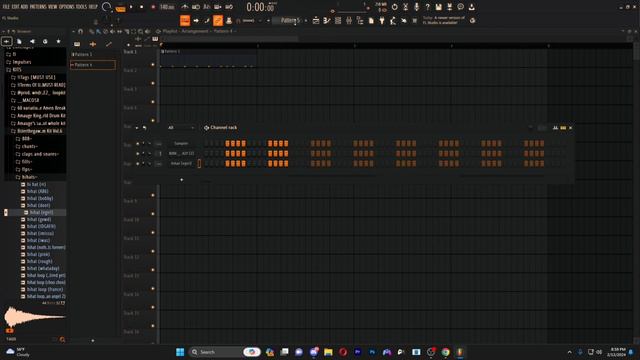The width and height of the screenshot is (640, 360).
Task: Select Pattern 4 in the picker
Action: click(93, 65)
